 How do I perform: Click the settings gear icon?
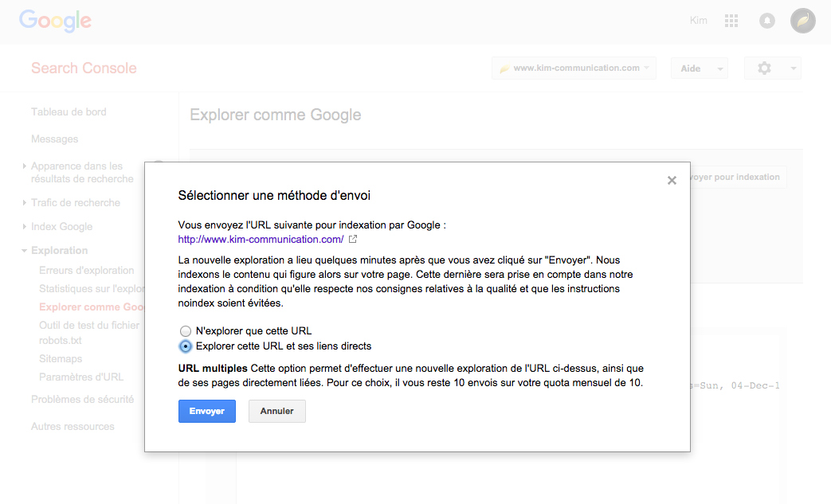[764, 68]
